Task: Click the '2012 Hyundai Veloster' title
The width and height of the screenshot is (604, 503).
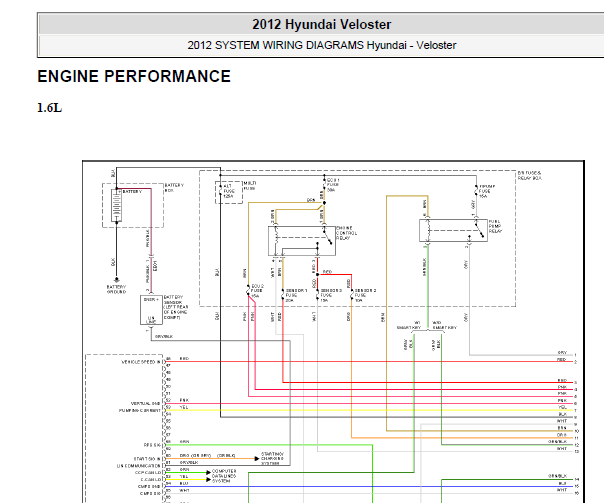Action: tap(322, 24)
